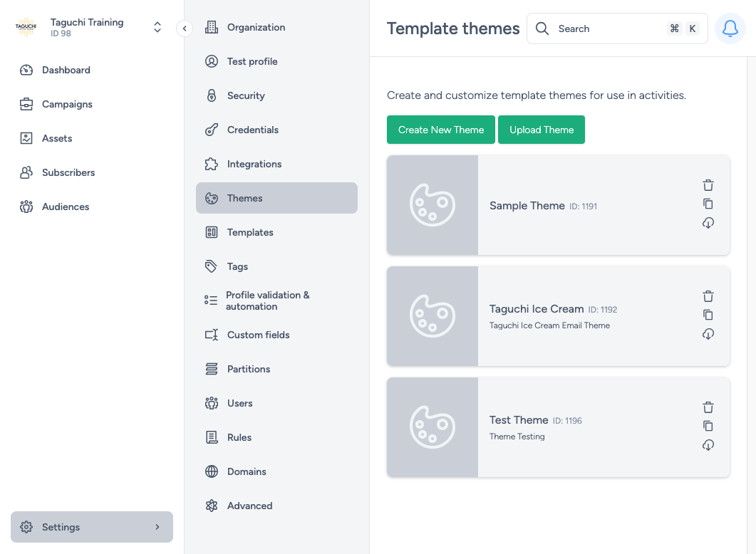Open Partitions settings
The height and width of the screenshot is (554, 756).
pos(276,369)
